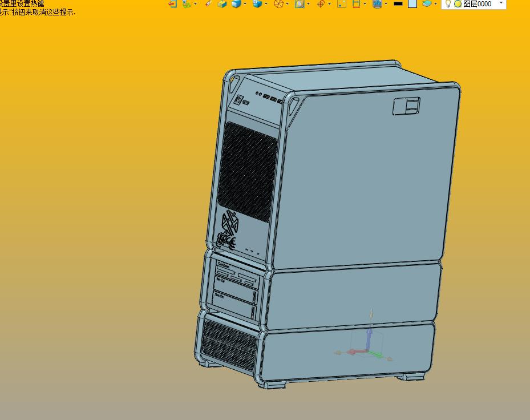Open the shaded cube display mode dropdown

coord(245,4)
